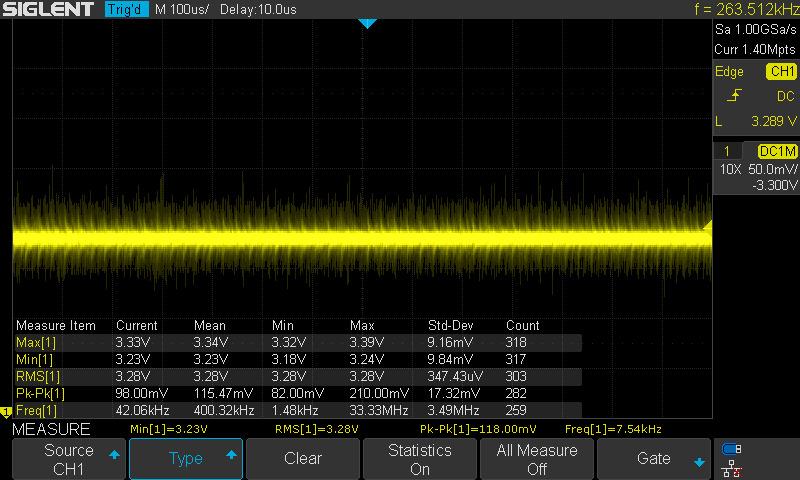Click RMS Std-Dev value 347.43uV

point(455,376)
